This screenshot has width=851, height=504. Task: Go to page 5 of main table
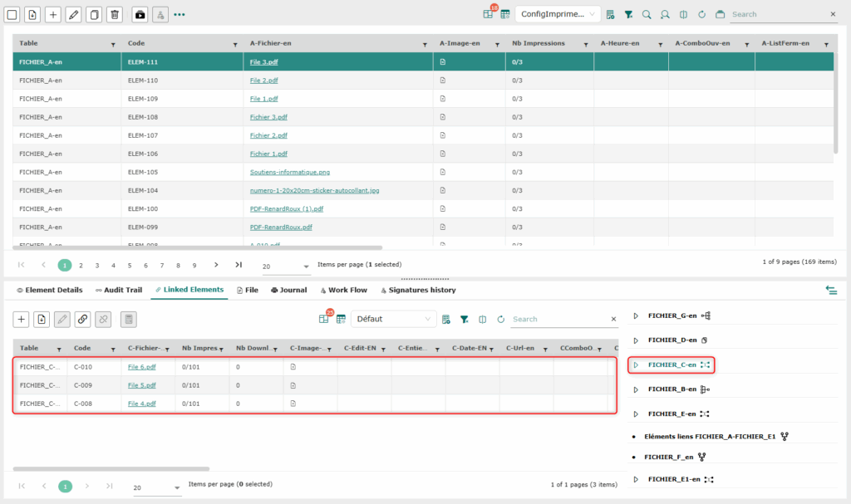[x=129, y=266]
